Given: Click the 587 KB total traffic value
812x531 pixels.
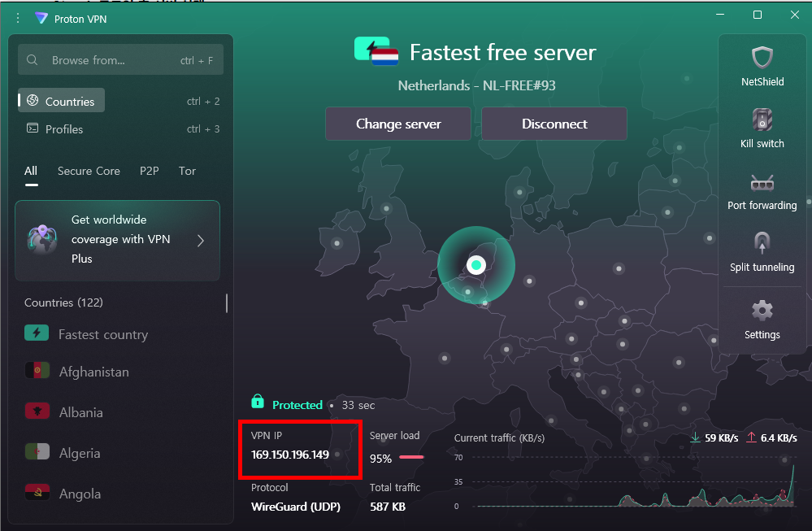Looking at the screenshot, I should coord(388,506).
